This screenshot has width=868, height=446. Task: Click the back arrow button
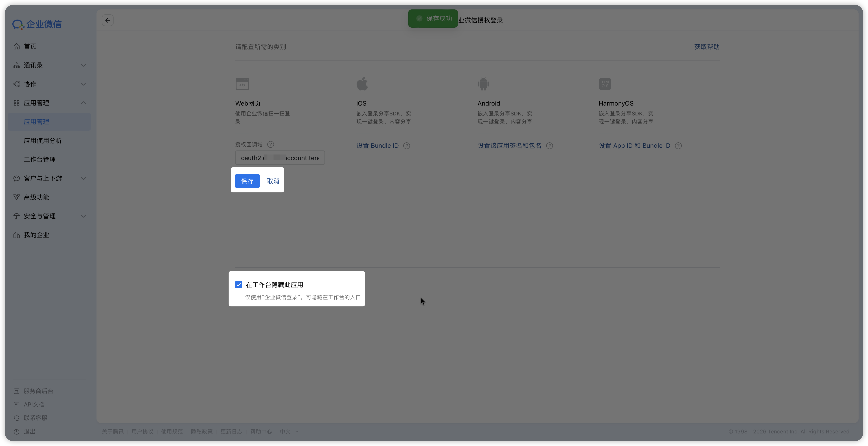point(107,20)
